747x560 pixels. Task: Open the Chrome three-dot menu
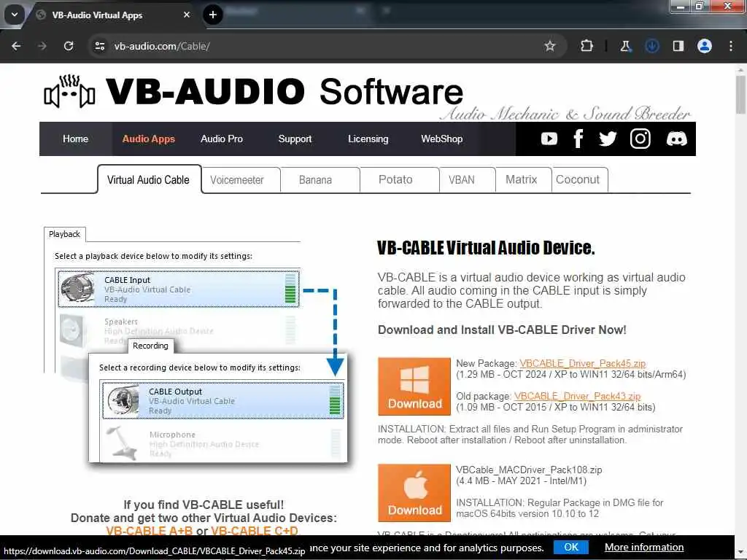pyautogui.click(x=731, y=46)
